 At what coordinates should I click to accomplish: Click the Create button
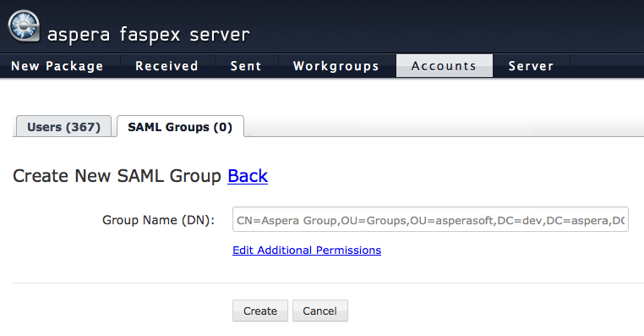[260, 311]
